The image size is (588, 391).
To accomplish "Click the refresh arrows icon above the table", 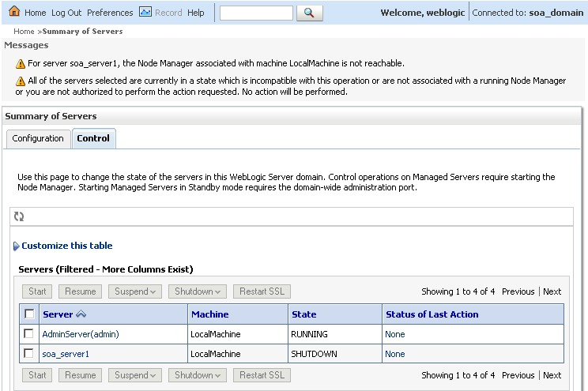I will click(19, 216).
